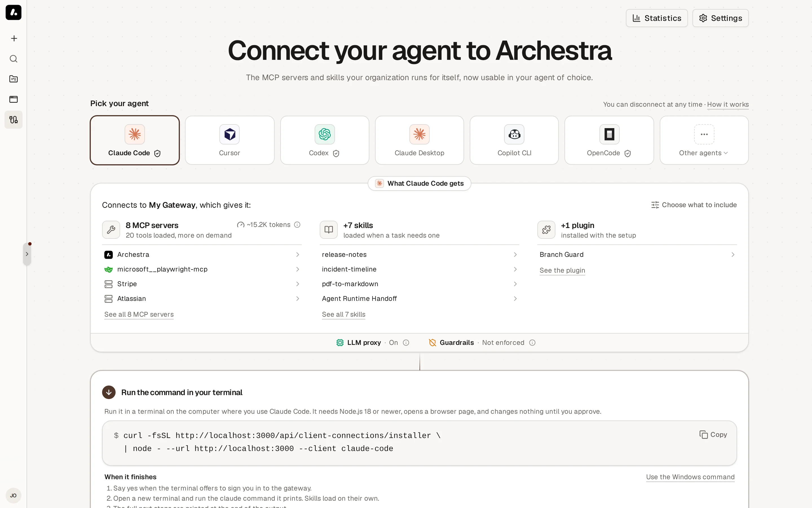
Task: Select the Copilot CLI agent card
Action: (514, 140)
